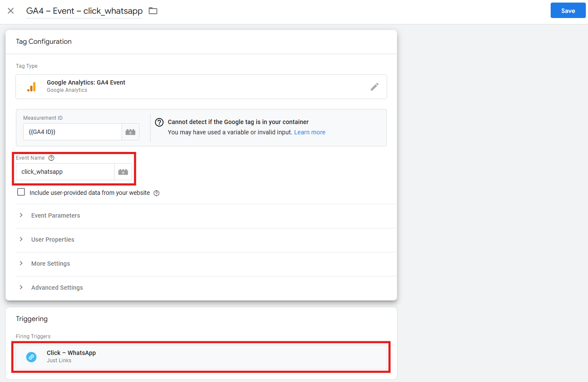Click the link icon of the WhatsApp trigger
The width and height of the screenshot is (588, 382).
(x=31, y=357)
